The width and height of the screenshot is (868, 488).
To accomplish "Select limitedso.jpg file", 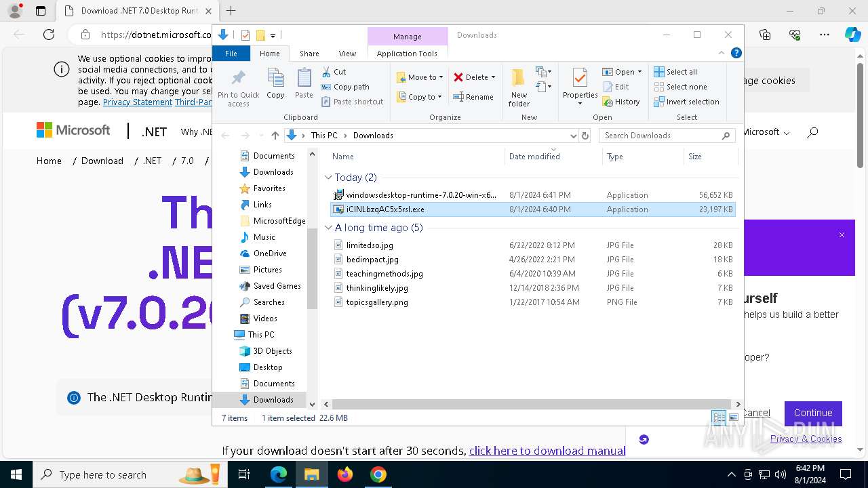I will (534, 245).
